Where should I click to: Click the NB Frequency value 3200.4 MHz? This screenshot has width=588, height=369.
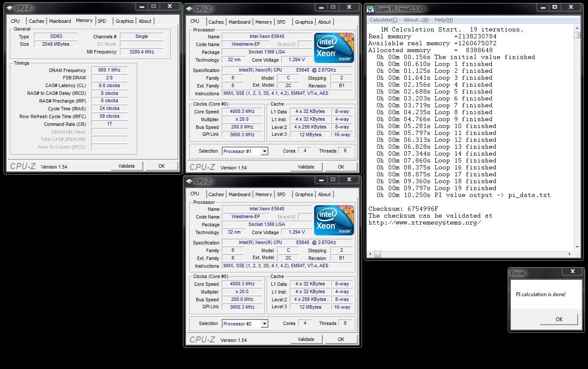pyautogui.click(x=141, y=52)
